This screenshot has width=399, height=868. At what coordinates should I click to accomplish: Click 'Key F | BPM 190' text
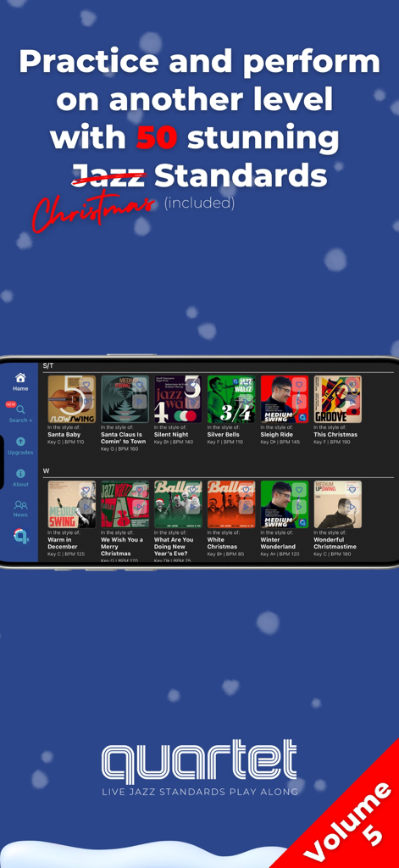[x=332, y=442]
